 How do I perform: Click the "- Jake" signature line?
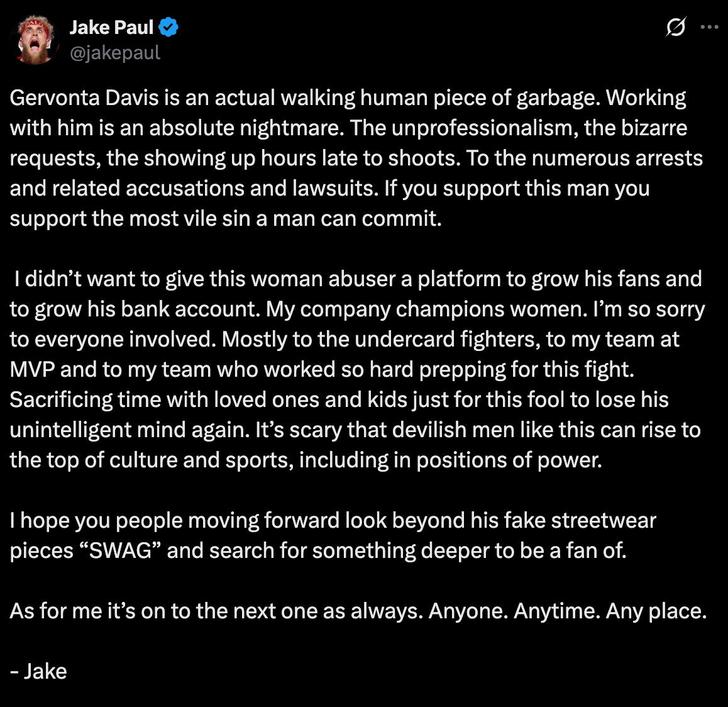(38, 672)
